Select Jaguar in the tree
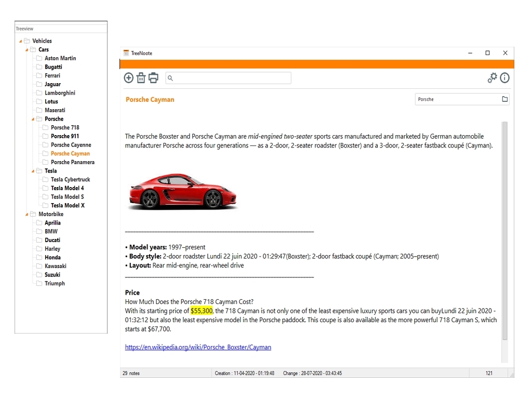 (x=52, y=84)
